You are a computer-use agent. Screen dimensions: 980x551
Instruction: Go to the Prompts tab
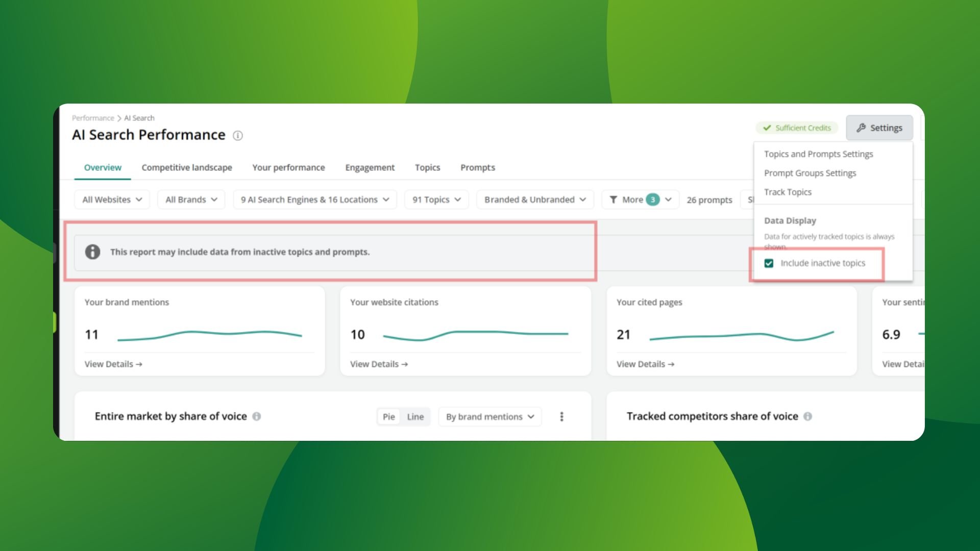[478, 167]
